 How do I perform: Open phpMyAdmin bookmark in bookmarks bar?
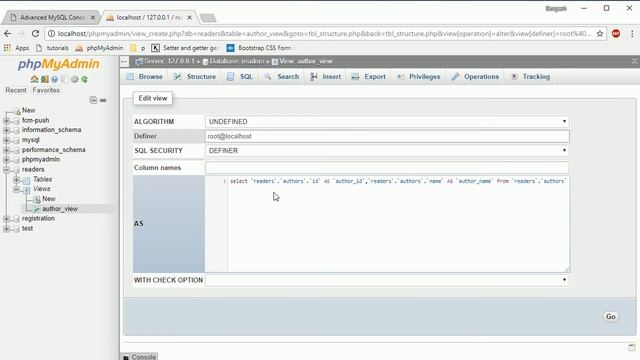(99, 48)
